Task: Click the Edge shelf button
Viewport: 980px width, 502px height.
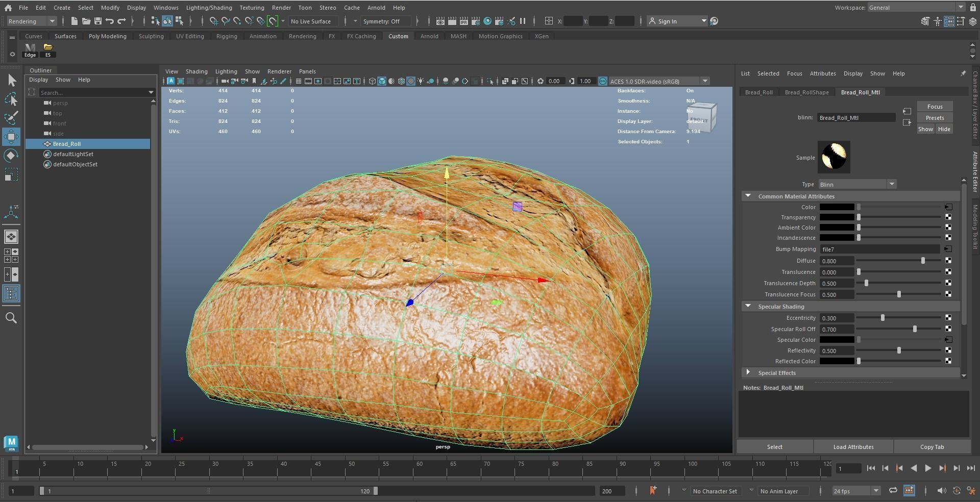Action: pos(30,50)
